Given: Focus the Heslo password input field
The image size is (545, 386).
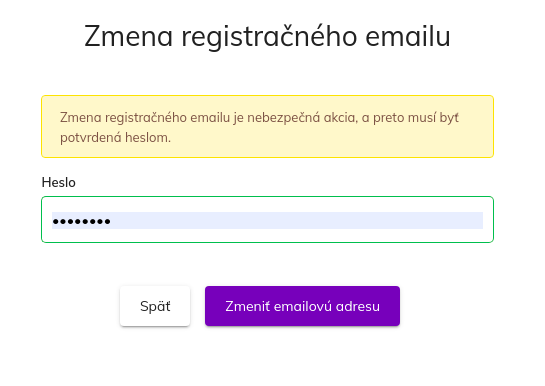Looking at the screenshot, I should tap(267, 219).
